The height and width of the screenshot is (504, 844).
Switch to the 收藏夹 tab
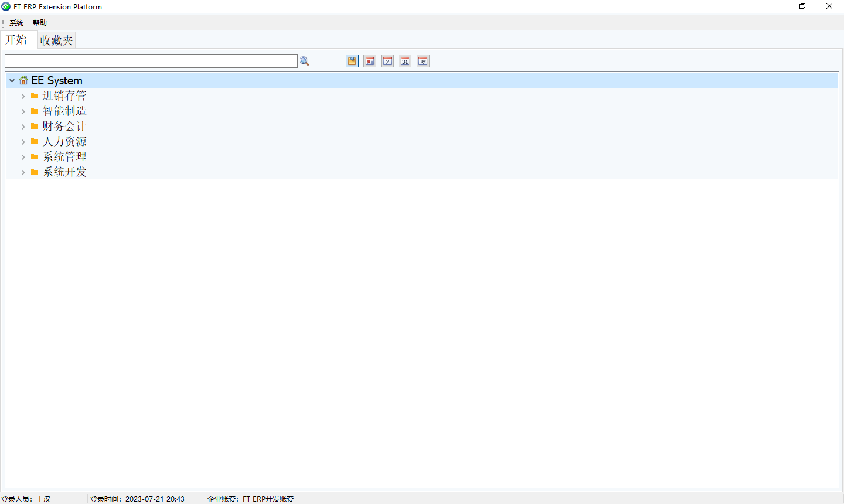coord(56,40)
